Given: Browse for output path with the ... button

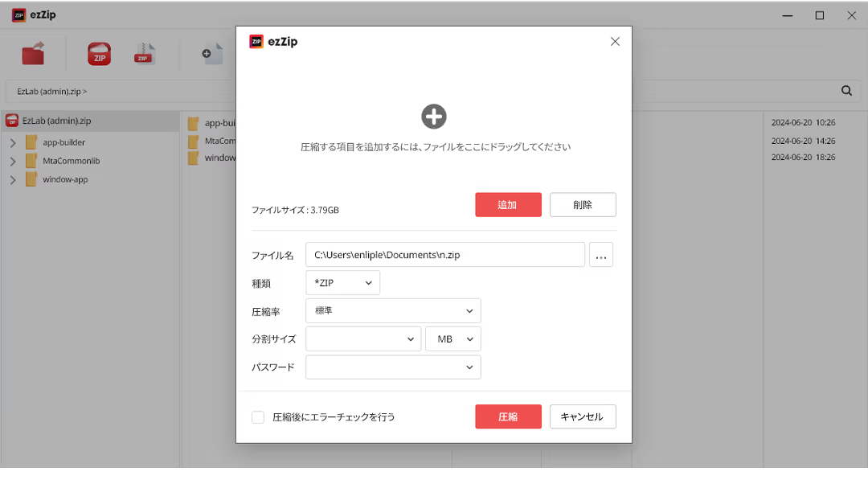Looking at the screenshot, I should [x=601, y=255].
